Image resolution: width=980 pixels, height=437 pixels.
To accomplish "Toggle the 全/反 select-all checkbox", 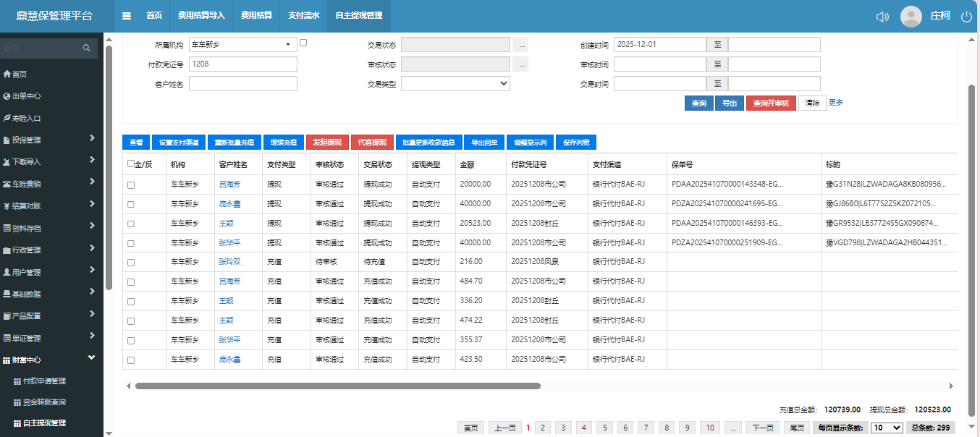I will coord(131,164).
